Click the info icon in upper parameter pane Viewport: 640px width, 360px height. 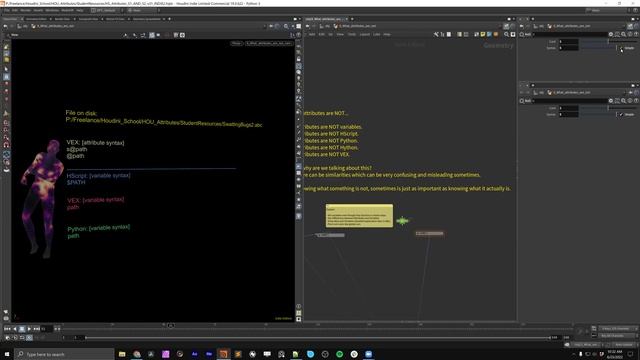pyautogui.click(x=630, y=35)
